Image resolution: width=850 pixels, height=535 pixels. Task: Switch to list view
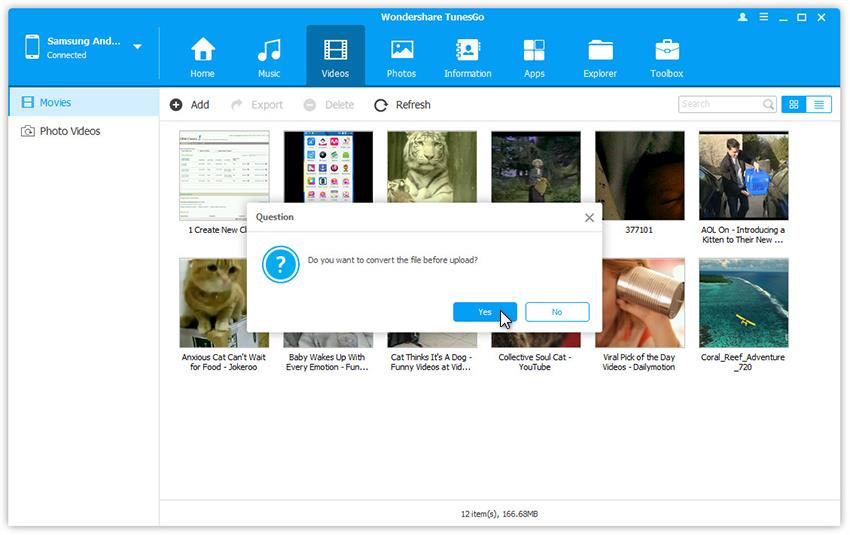(819, 104)
